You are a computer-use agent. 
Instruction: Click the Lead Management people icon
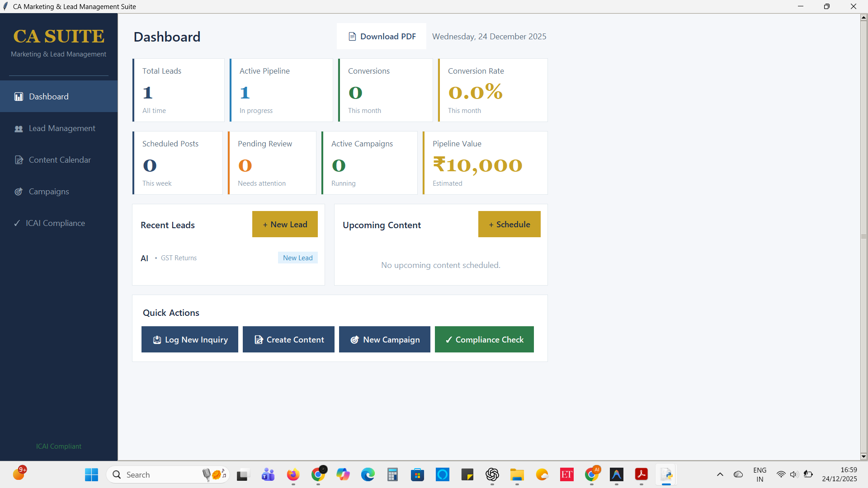(x=19, y=129)
